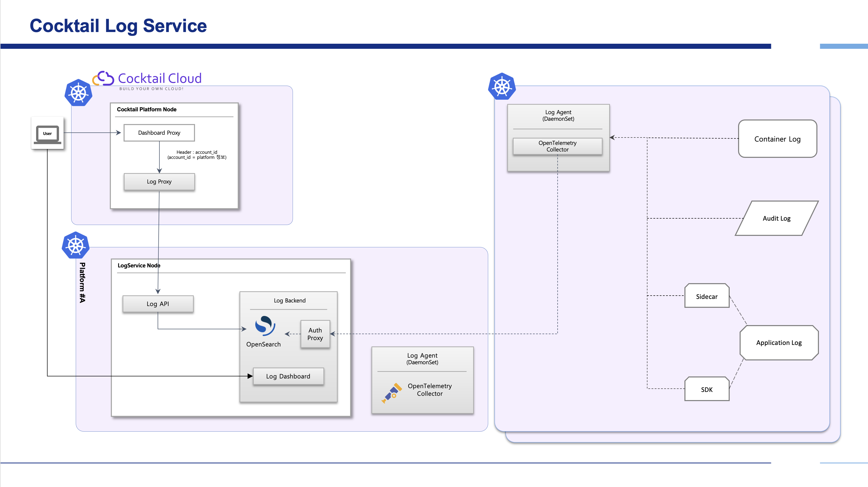Select the Dashboard Proxy box
This screenshot has width=868, height=487.
(159, 133)
